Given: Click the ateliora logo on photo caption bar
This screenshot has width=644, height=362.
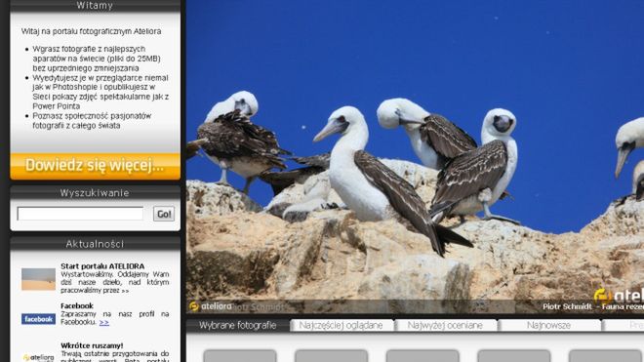Looking at the screenshot, I should click(211, 306).
